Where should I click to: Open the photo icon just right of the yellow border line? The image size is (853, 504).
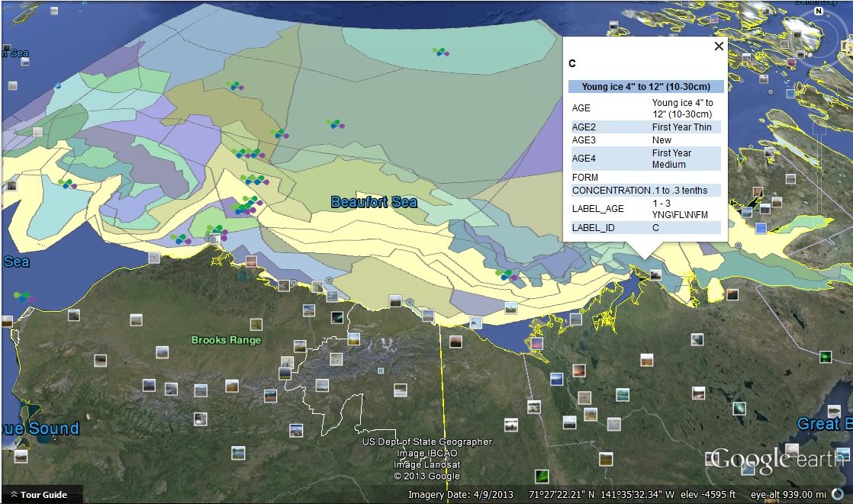coord(455,342)
